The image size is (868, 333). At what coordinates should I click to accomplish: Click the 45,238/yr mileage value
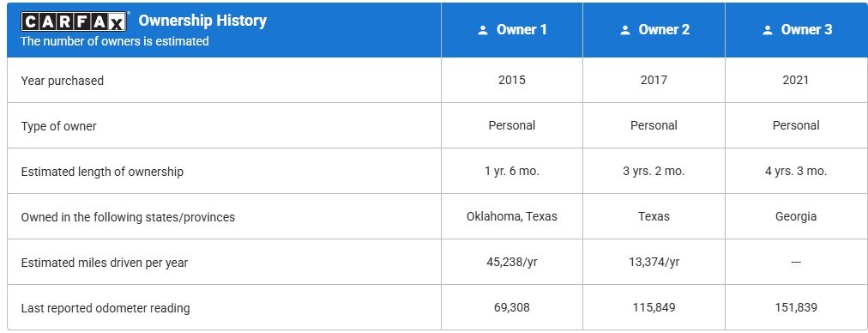point(512,262)
